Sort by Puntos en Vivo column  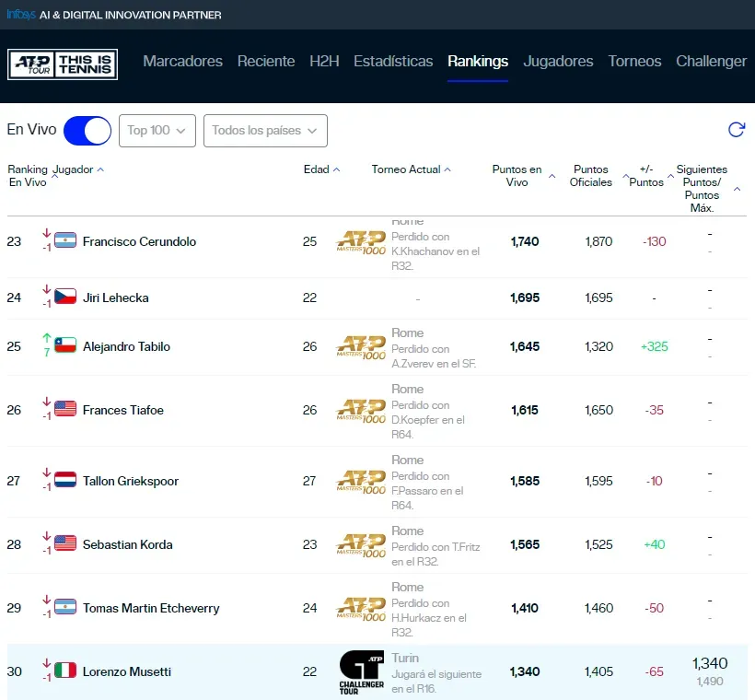click(517, 176)
